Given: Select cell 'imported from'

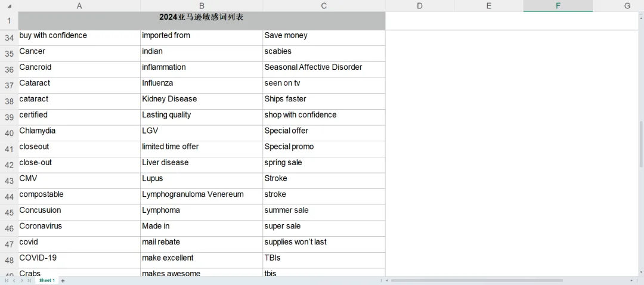Looking at the screenshot, I should click(202, 38).
